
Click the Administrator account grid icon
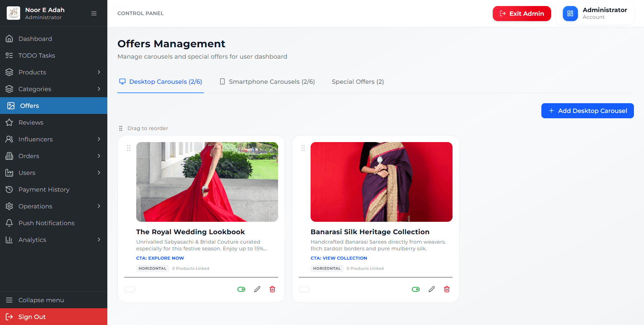[570, 13]
